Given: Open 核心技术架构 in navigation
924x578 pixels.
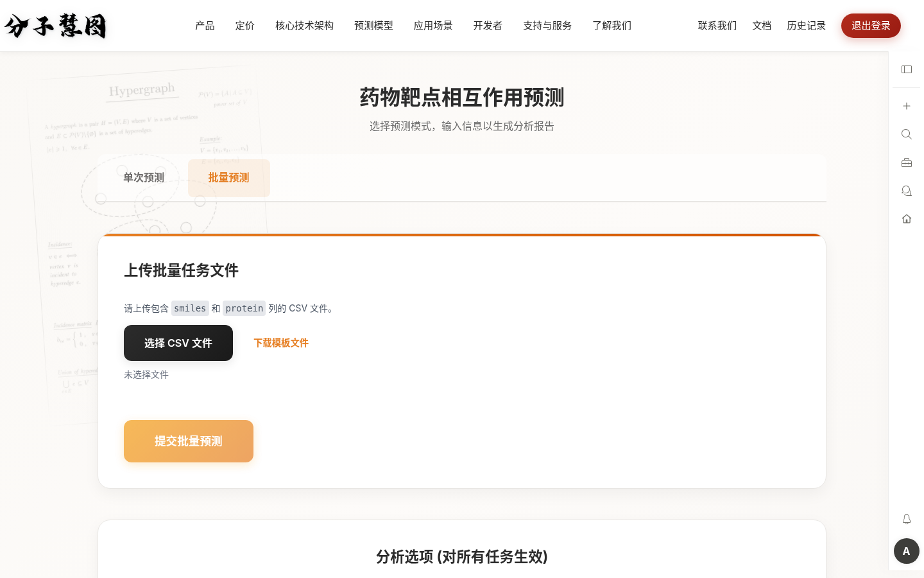Looking at the screenshot, I should (305, 26).
